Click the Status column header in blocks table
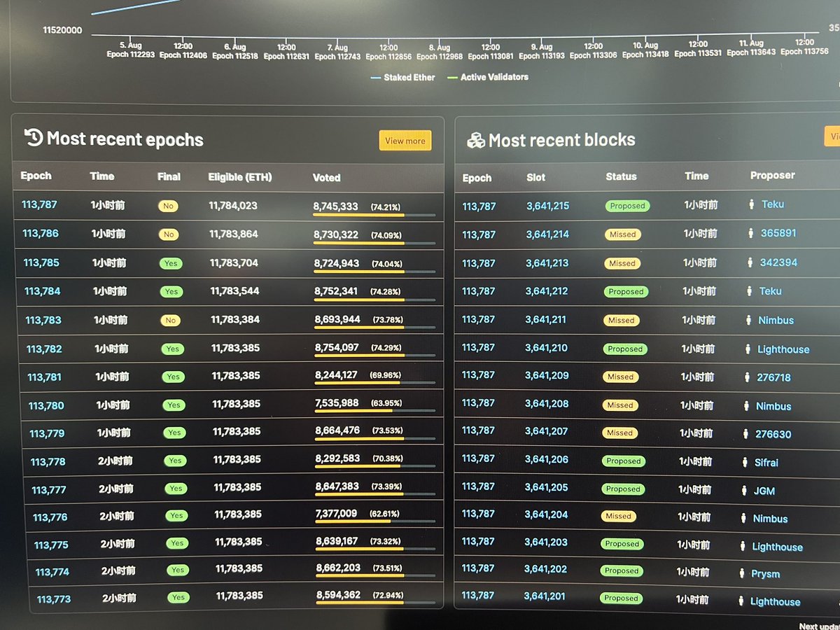840x630 pixels. pos(621,176)
